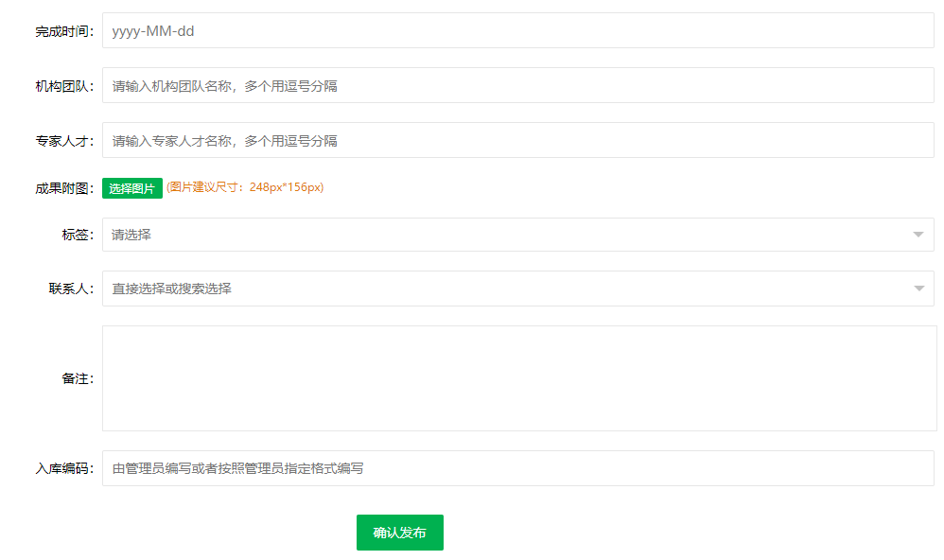Click the 完成时间 field label
The height and width of the screenshot is (560, 944).
64,31
